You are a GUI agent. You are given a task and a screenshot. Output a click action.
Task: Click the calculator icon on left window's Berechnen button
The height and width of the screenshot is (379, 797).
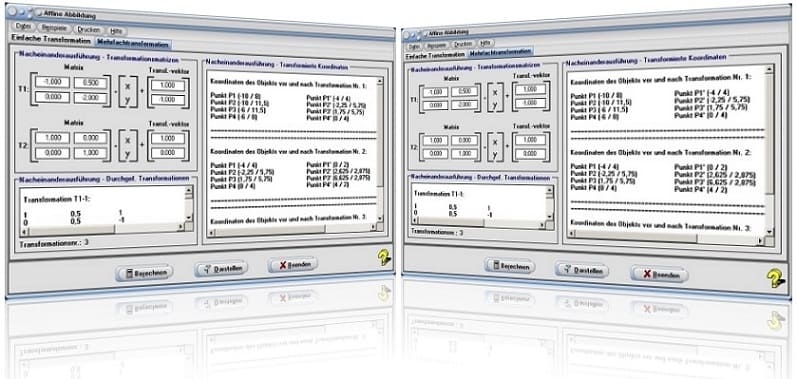[129, 273]
